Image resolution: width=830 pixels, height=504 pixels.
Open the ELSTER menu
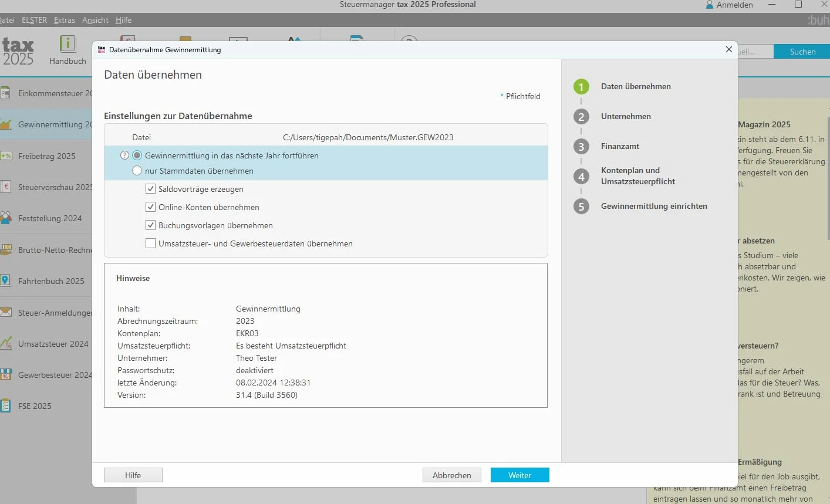pos(34,20)
